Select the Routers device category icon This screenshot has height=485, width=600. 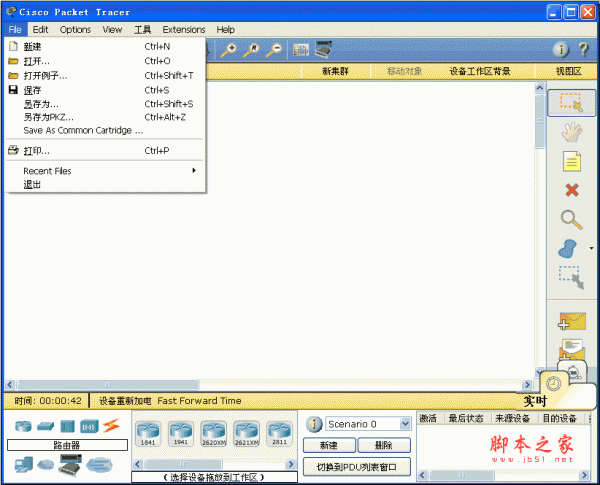coord(23,426)
